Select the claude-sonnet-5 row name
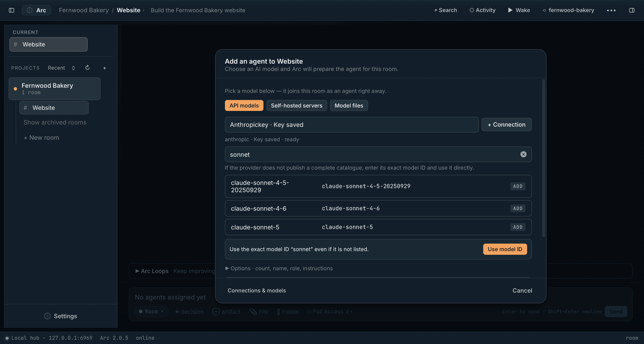This screenshot has width=644, height=344. [x=255, y=227]
